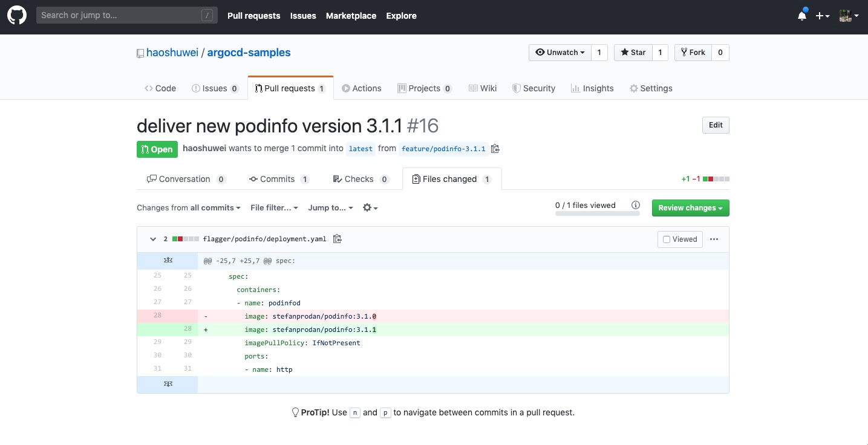Open flagger/podinfo/deployment.yaml file link

(x=264, y=239)
